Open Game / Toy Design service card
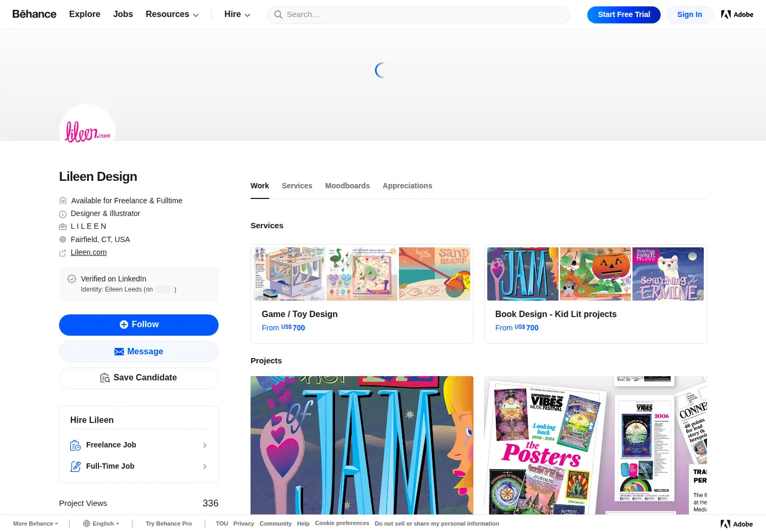This screenshot has width=766, height=532. [362, 294]
